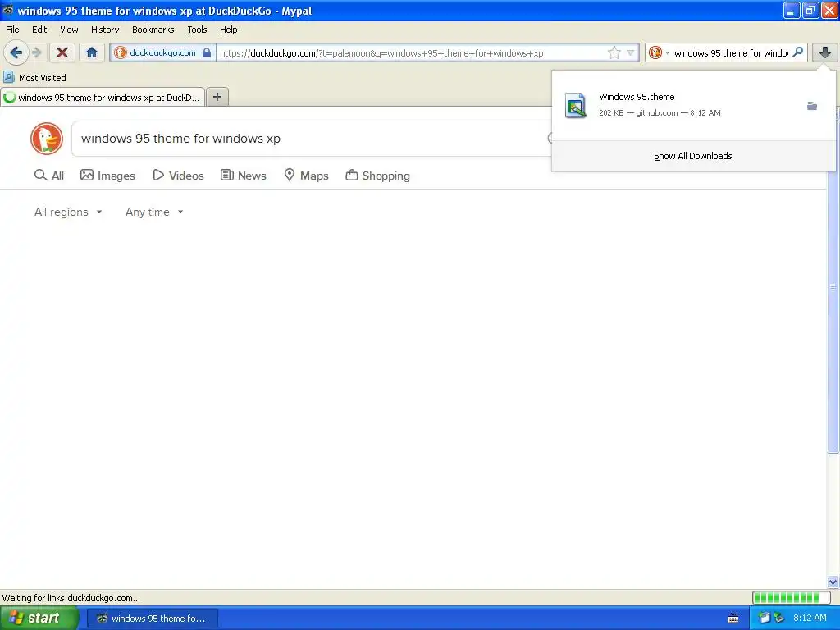
Task: Stop loading with the red X button
Action: 62,52
